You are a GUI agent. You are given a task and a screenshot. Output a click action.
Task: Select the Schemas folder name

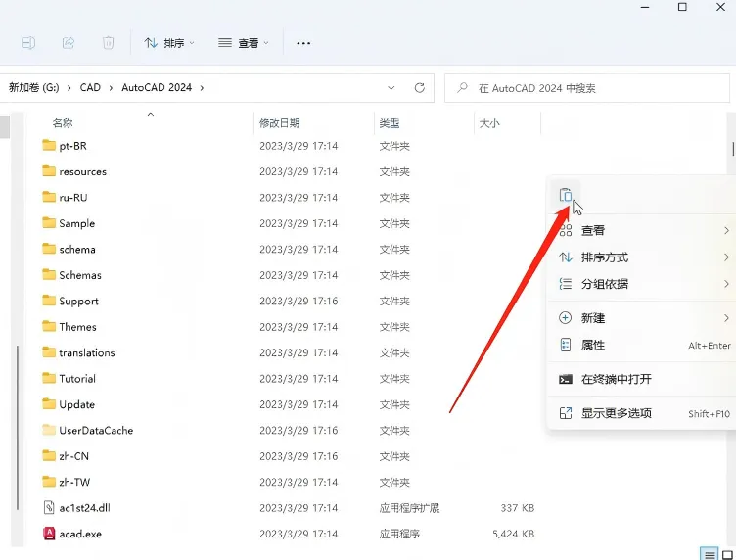[80, 275]
